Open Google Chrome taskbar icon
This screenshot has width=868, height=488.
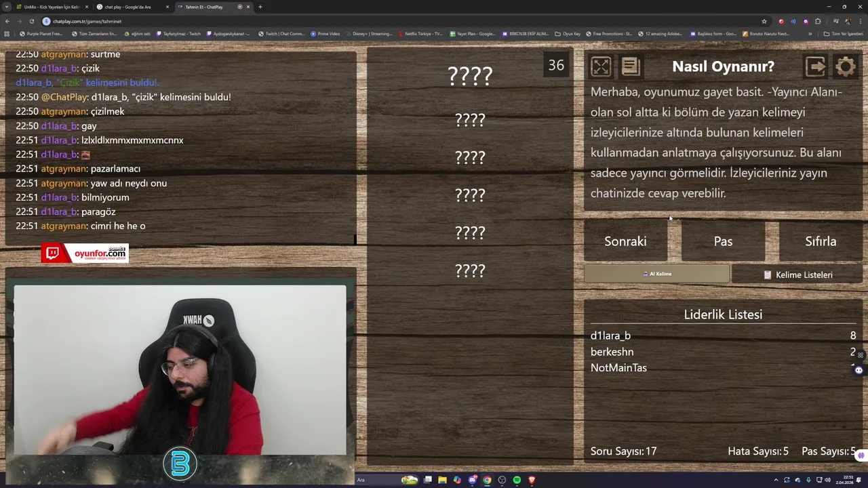(x=487, y=480)
